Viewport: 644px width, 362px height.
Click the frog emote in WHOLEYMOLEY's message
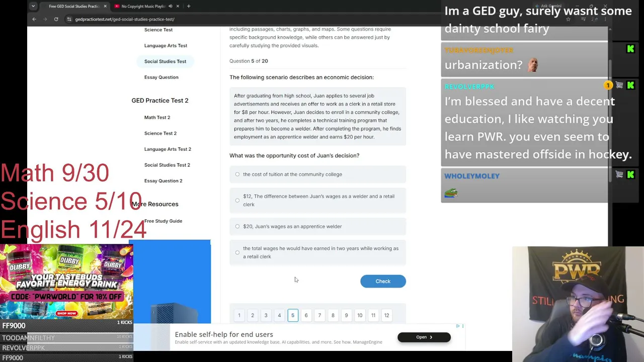[451, 193]
